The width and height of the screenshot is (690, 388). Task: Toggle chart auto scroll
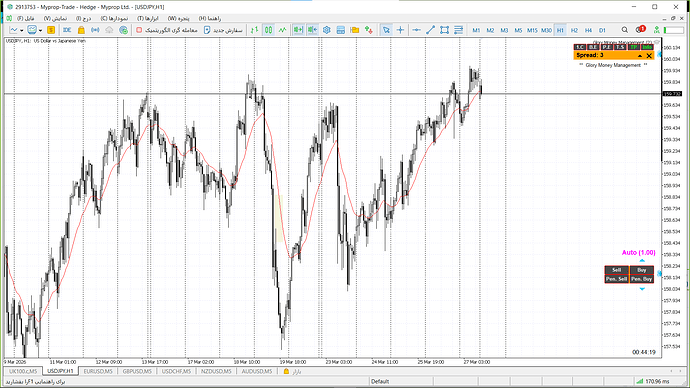coord(312,30)
